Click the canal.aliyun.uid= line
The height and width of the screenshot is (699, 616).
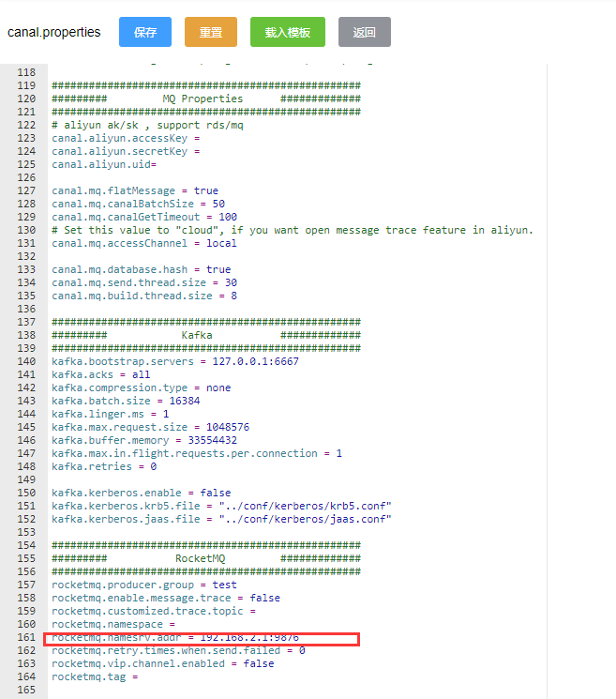pyautogui.click(x=104, y=164)
